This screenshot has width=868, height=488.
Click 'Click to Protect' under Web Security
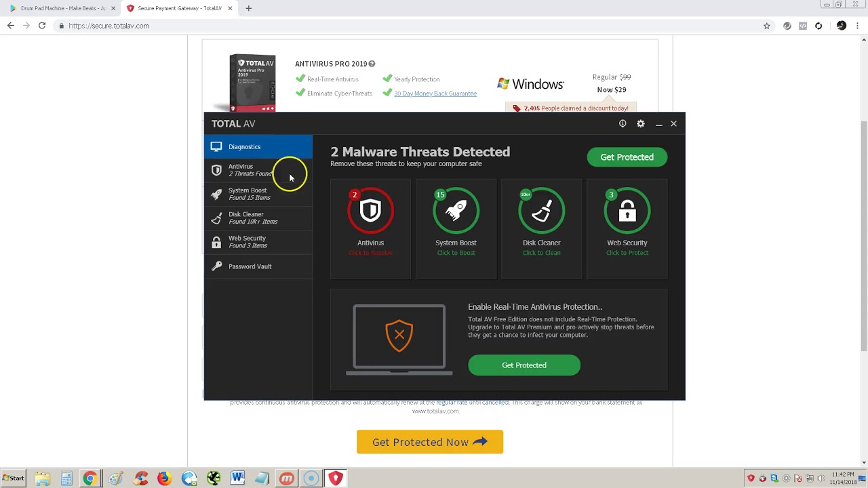pyautogui.click(x=627, y=253)
